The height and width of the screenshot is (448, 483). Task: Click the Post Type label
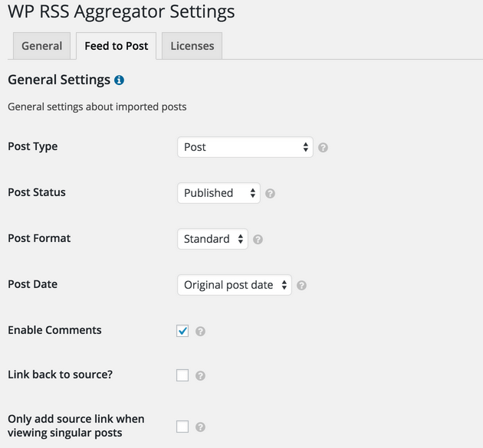tap(33, 146)
